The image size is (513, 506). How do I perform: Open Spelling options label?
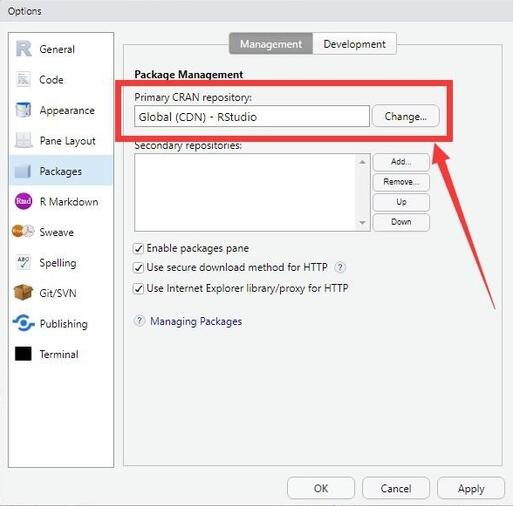tap(58, 263)
